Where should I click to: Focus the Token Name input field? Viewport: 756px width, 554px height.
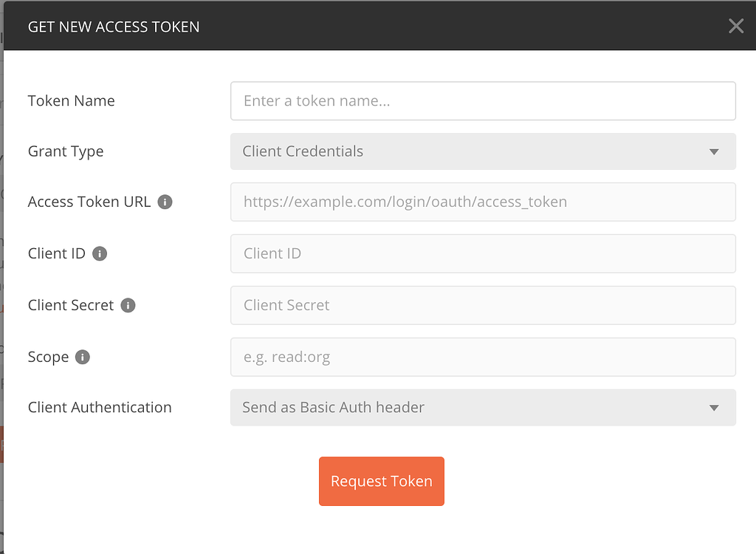pos(483,101)
